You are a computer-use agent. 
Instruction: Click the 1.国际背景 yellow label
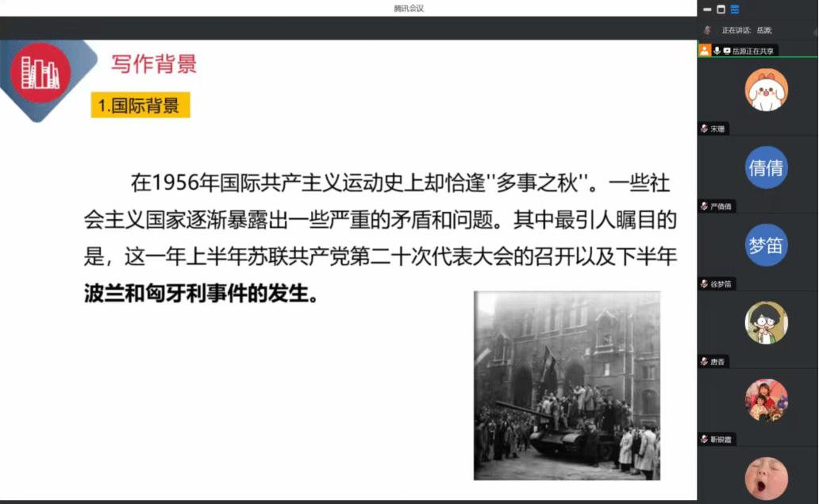pos(140,105)
